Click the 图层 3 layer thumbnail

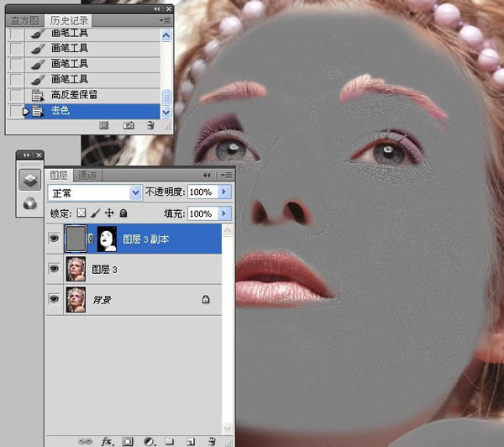click(76, 269)
